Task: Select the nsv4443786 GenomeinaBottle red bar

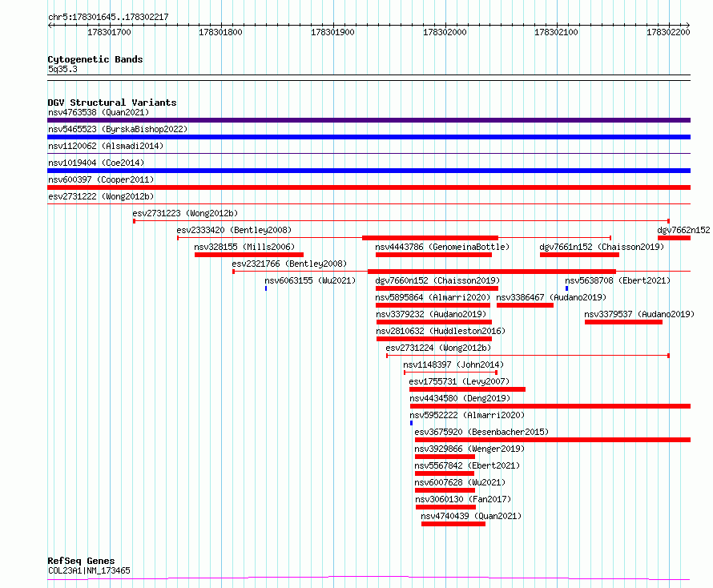Action: click(x=433, y=255)
